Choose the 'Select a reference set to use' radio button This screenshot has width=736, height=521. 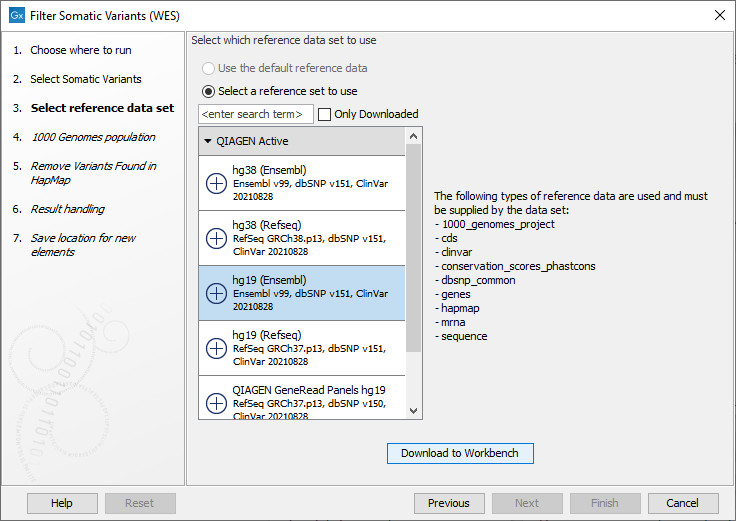[208, 91]
